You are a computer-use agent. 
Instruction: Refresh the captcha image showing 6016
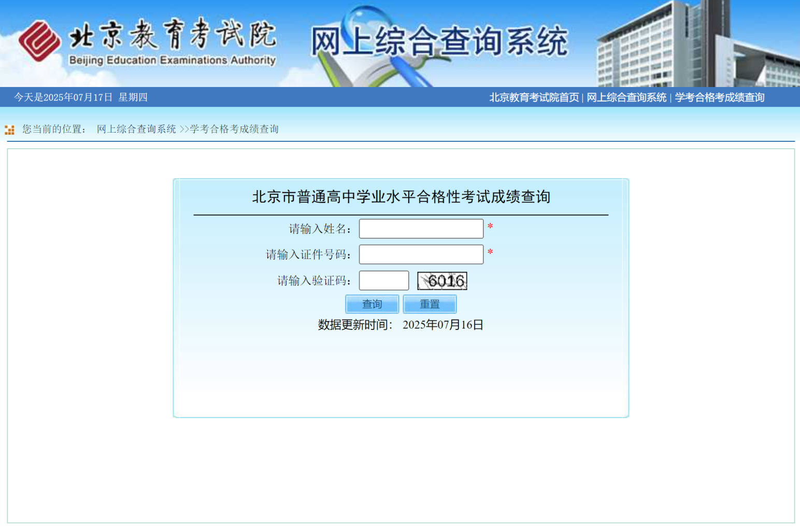tap(442, 281)
